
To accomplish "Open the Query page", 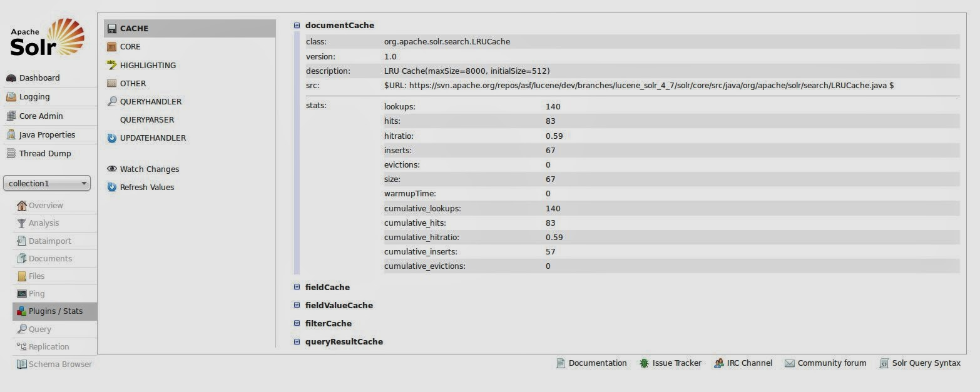I will coord(40,329).
